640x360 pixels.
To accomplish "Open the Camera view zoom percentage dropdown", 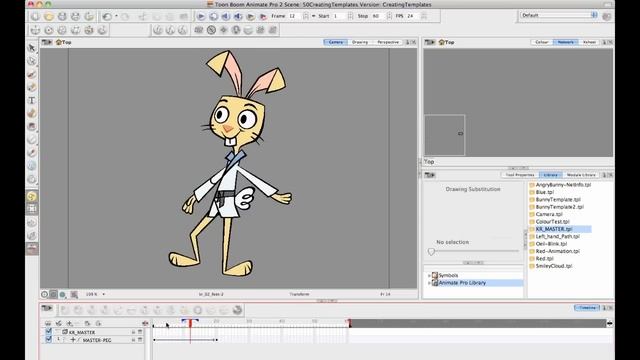I will [104, 294].
